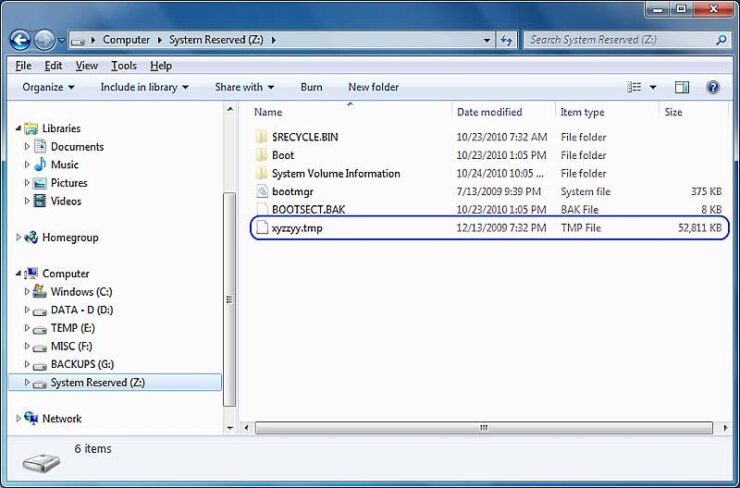Open DATA - D (D:) drive

point(82,310)
